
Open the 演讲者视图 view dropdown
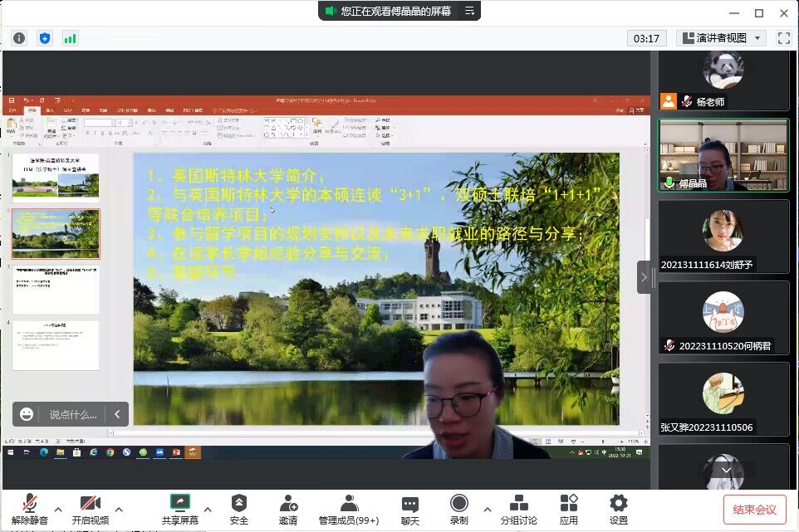tap(721, 38)
